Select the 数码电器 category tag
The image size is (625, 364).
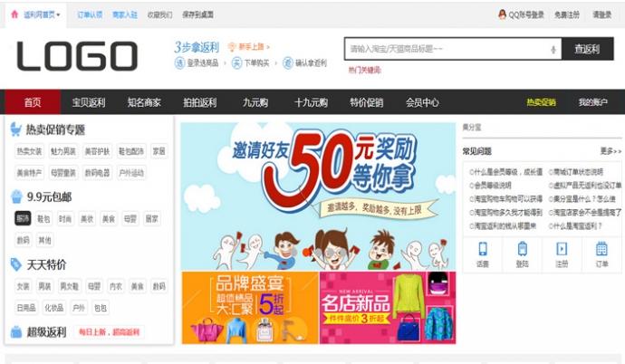[97, 173]
